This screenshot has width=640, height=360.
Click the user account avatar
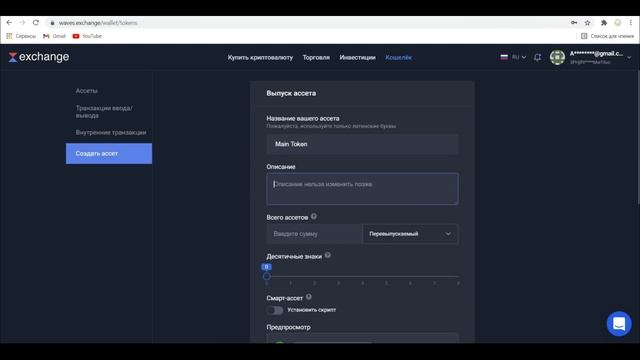pyautogui.click(x=557, y=58)
